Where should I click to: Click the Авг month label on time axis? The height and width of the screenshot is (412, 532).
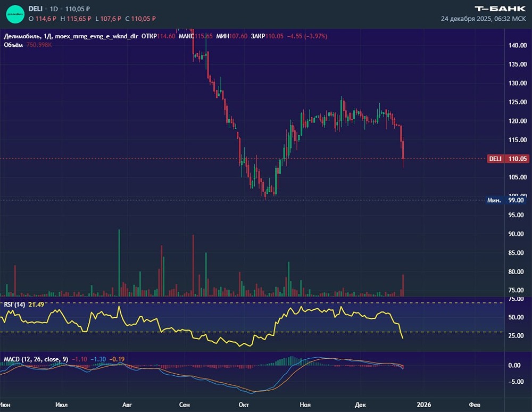pos(127,405)
